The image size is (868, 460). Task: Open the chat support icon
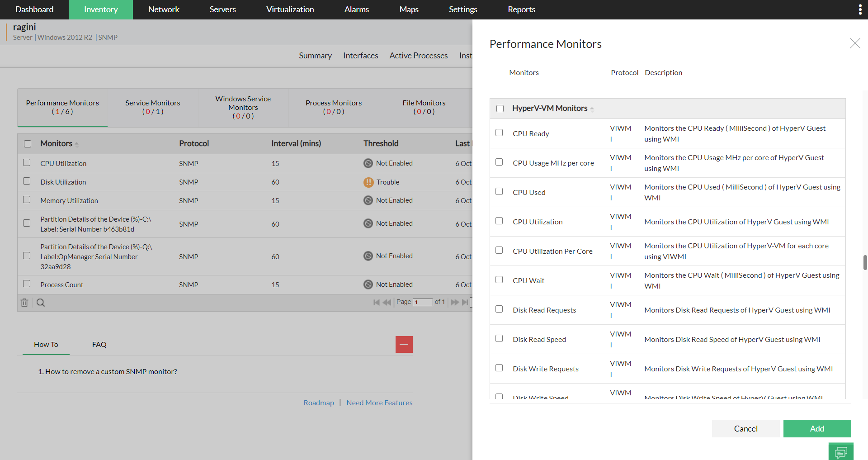tap(841, 452)
